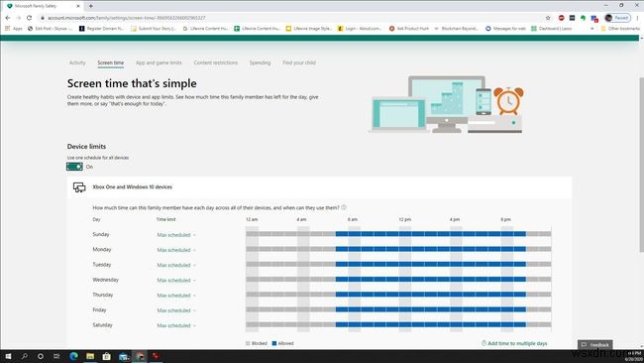Expand Friday's Max scheduled time limit dropdown

pos(176,310)
